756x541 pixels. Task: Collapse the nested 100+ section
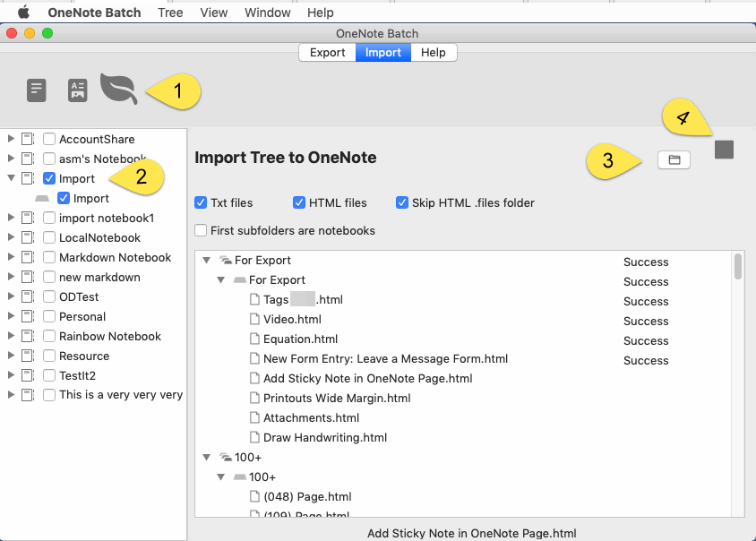(221, 477)
